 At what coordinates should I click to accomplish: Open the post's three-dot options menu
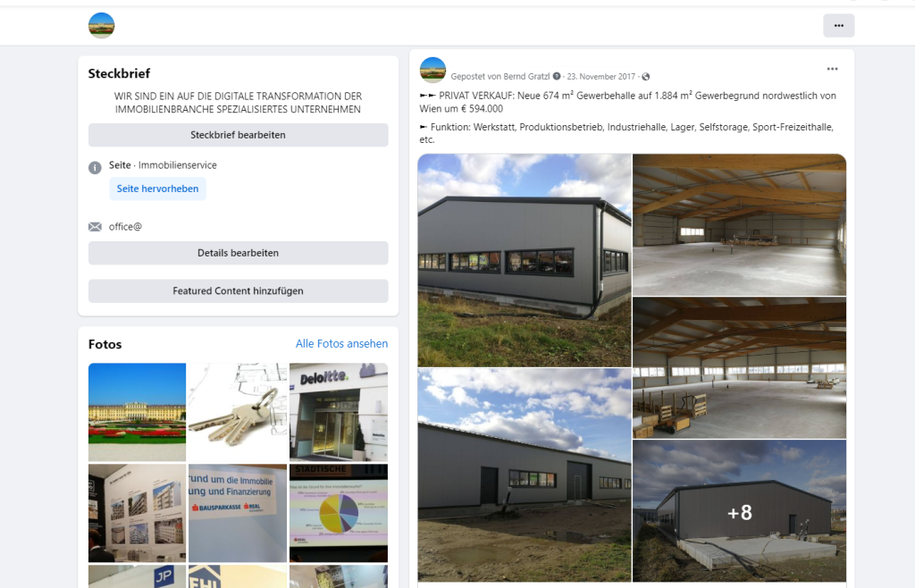click(x=832, y=69)
